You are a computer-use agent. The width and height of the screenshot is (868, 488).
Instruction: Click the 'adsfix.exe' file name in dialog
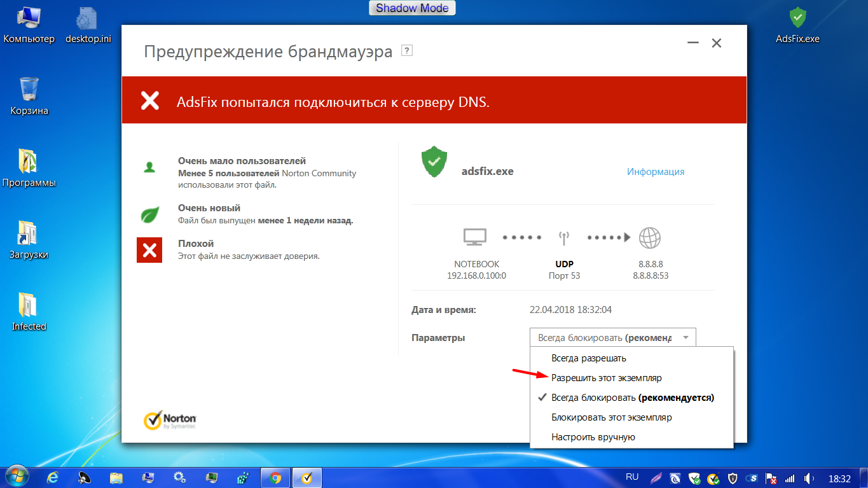point(488,172)
